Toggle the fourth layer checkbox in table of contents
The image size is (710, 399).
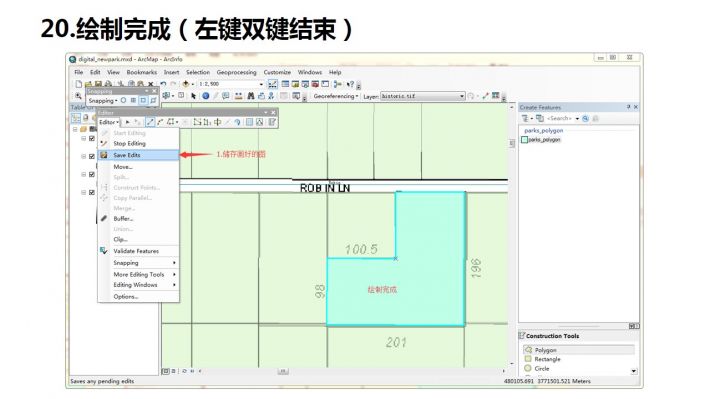(92, 192)
